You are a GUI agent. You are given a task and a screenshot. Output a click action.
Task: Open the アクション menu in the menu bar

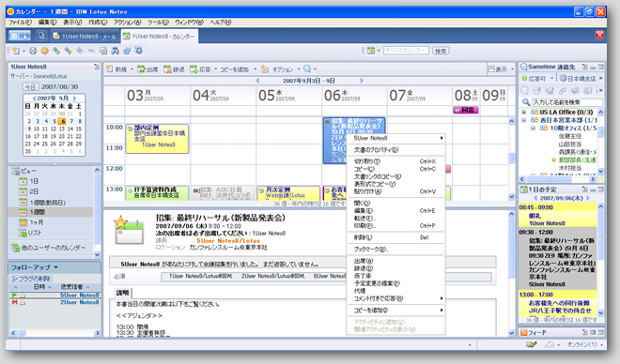(127, 23)
